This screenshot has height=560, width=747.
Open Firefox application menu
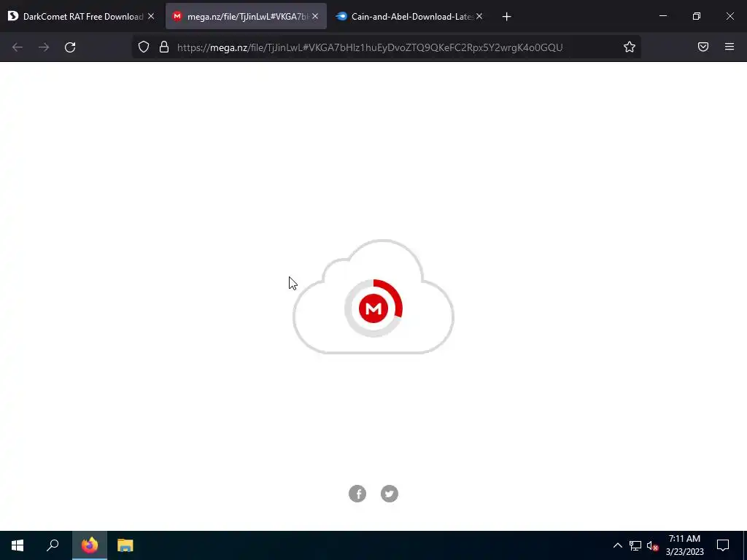(x=729, y=47)
